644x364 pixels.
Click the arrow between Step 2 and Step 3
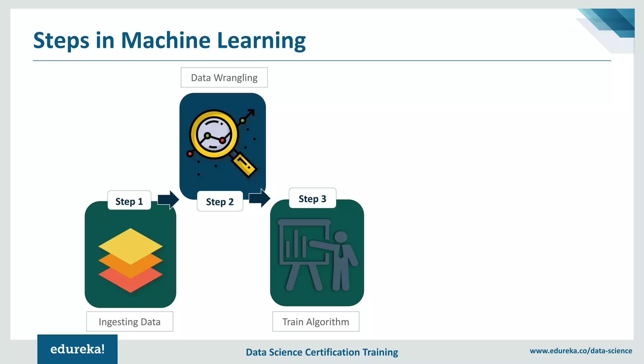(x=259, y=198)
